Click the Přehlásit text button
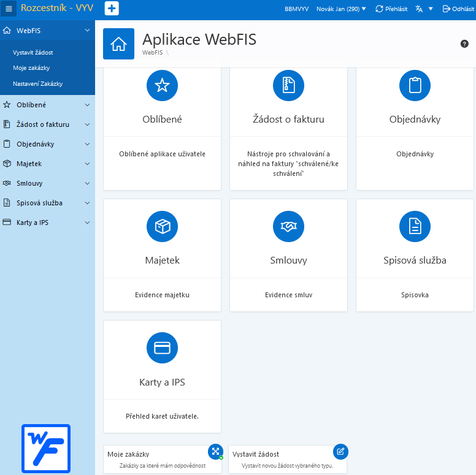The width and height of the screenshot is (476, 475). tap(396, 9)
